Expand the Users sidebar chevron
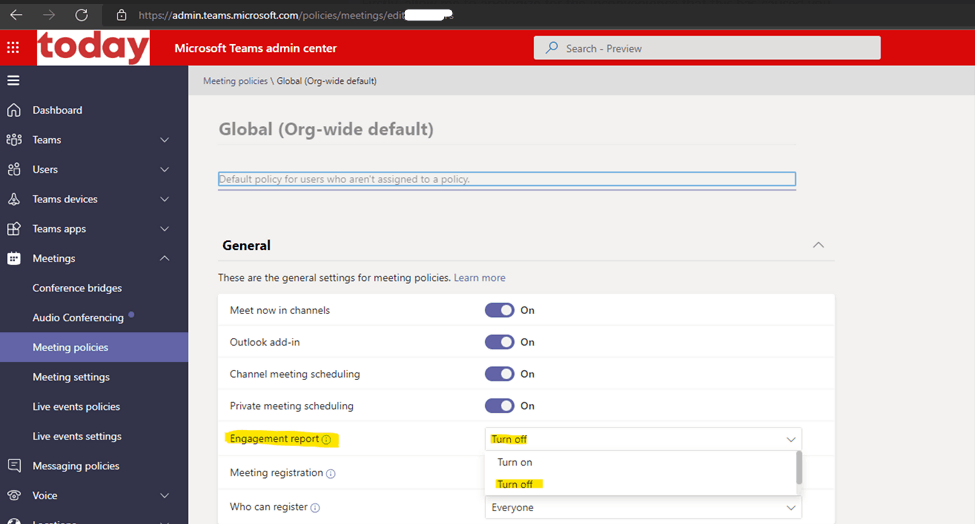 [164, 169]
